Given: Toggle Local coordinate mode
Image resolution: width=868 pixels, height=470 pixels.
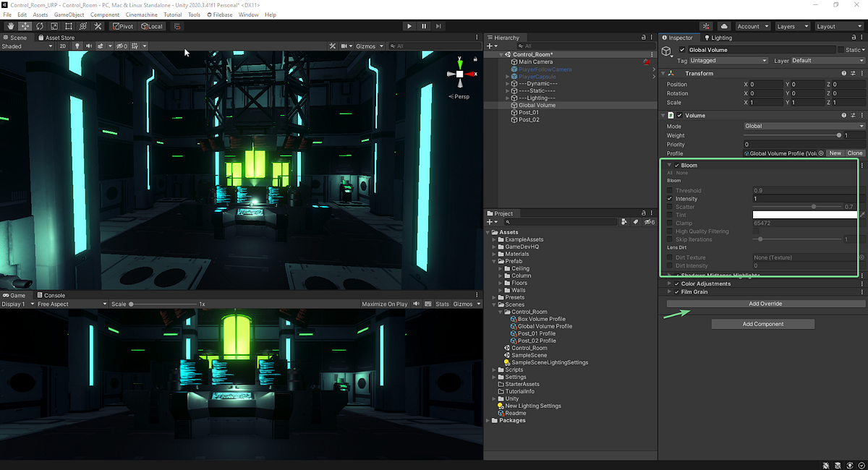Looking at the screenshot, I should [152, 26].
